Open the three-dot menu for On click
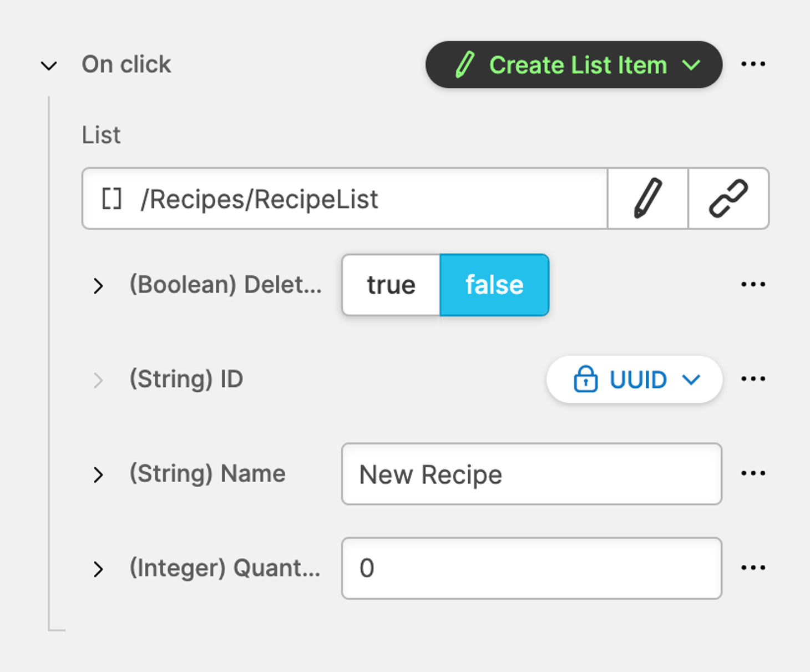 [753, 64]
